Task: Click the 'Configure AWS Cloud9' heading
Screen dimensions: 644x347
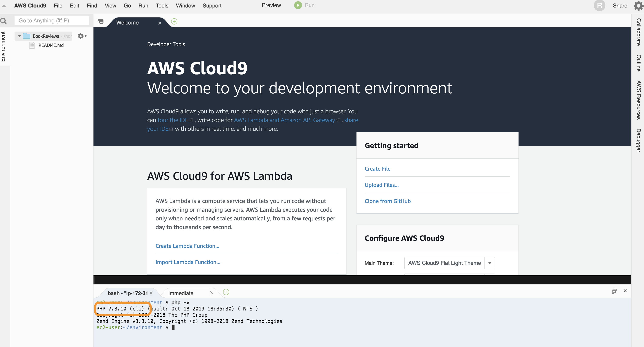Action: pyautogui.click(x=404, y=238)
